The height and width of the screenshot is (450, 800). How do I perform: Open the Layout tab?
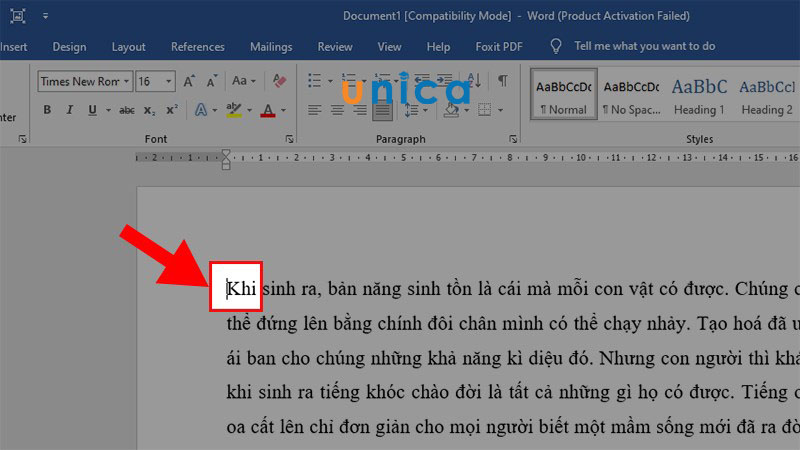(129, 46)
